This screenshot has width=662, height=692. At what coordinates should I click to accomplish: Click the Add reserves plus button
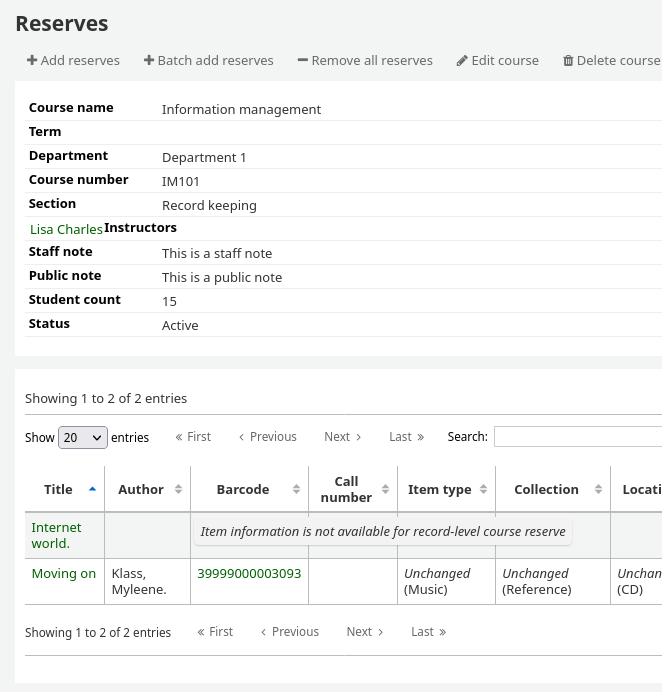73,60
